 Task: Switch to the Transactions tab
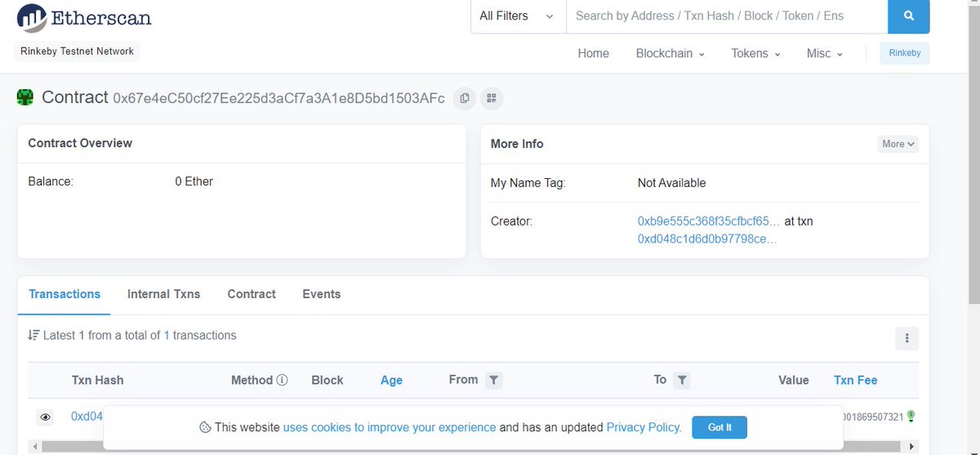(x=65, y=294)
